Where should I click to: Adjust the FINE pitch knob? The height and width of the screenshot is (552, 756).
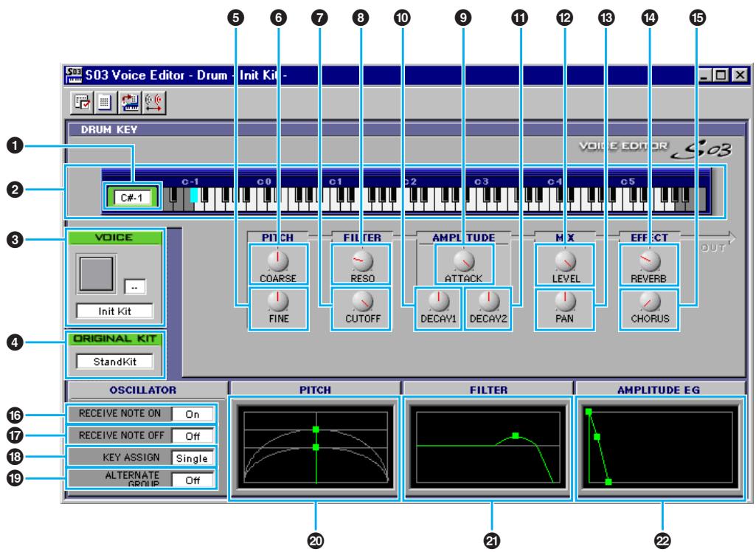click(278, 301)
